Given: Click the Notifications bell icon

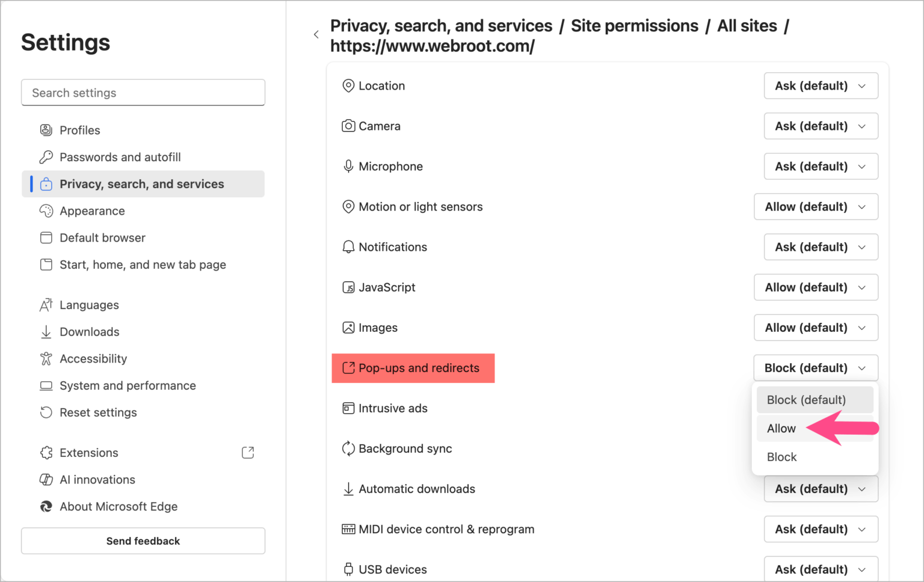Looking at the screenshot, I should (x=349, y=247).
